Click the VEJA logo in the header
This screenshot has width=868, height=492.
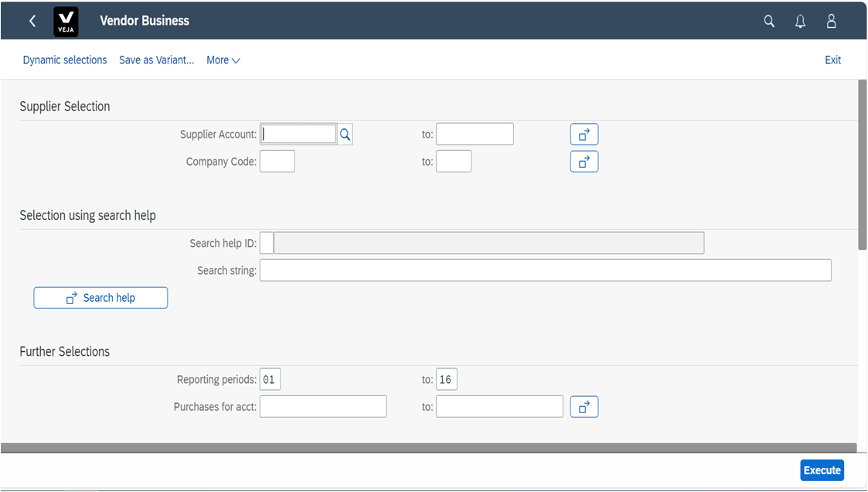pyautogui.click(x=66, y=21)
